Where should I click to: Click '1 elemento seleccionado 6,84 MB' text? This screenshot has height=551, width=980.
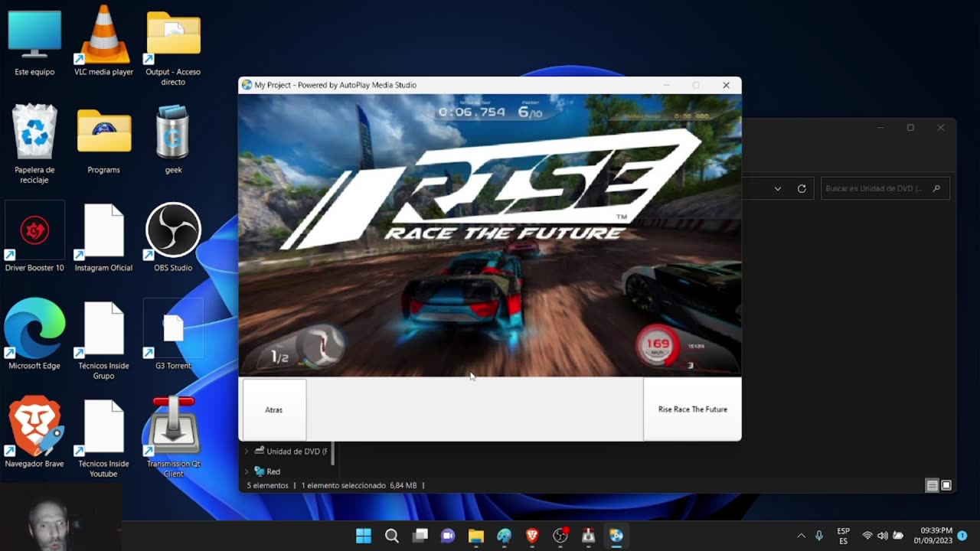coord(359,485)
